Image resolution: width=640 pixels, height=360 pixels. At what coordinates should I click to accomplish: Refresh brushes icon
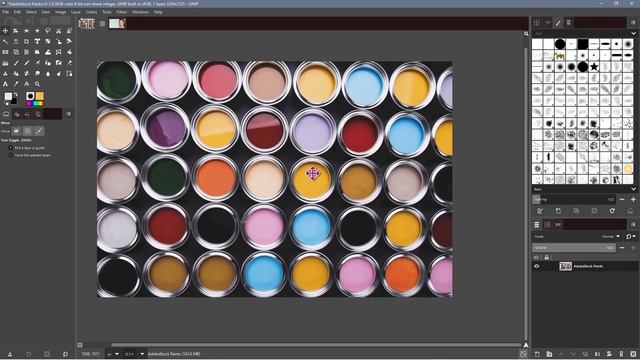point(612,211)
